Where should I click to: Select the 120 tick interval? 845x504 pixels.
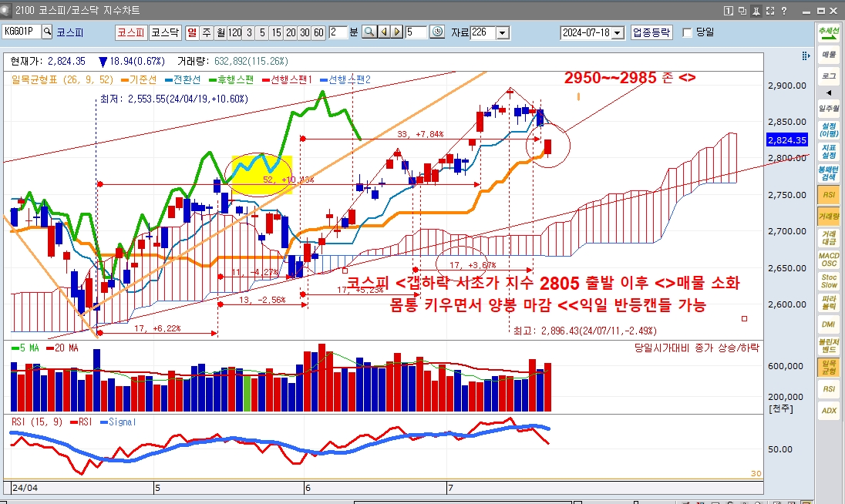(235, 32)
